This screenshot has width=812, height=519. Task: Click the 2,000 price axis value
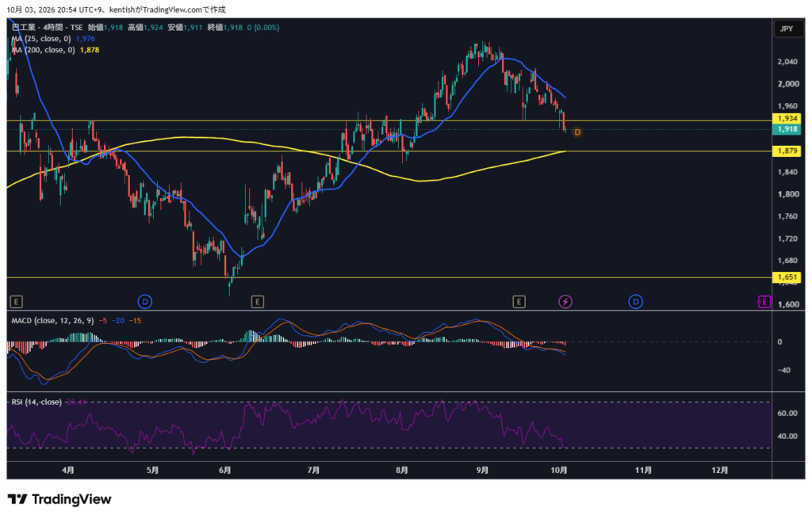(787, 84)
